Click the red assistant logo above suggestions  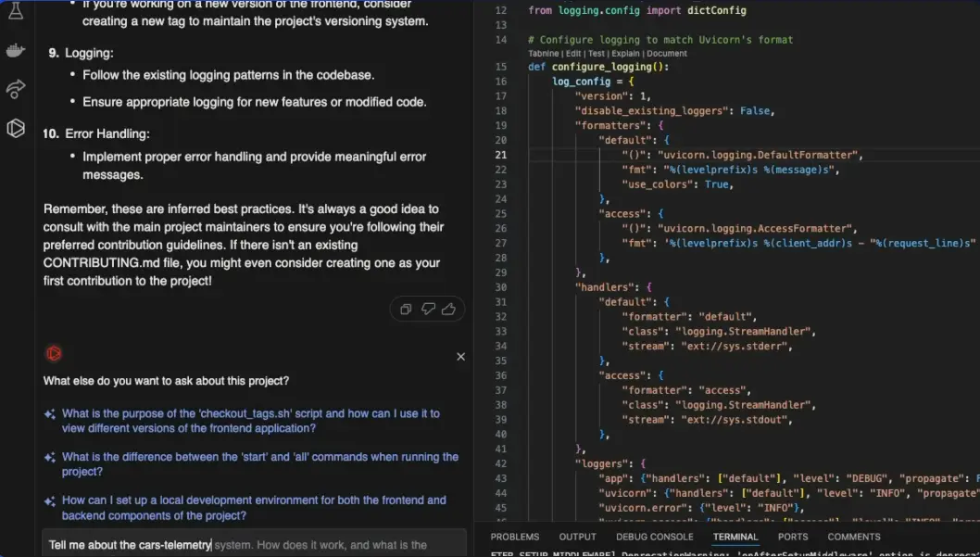54,354
